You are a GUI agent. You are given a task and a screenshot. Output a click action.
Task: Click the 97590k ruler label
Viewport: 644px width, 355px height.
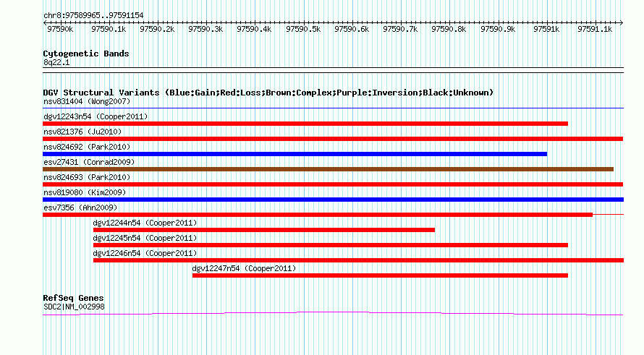coord(60,29)
